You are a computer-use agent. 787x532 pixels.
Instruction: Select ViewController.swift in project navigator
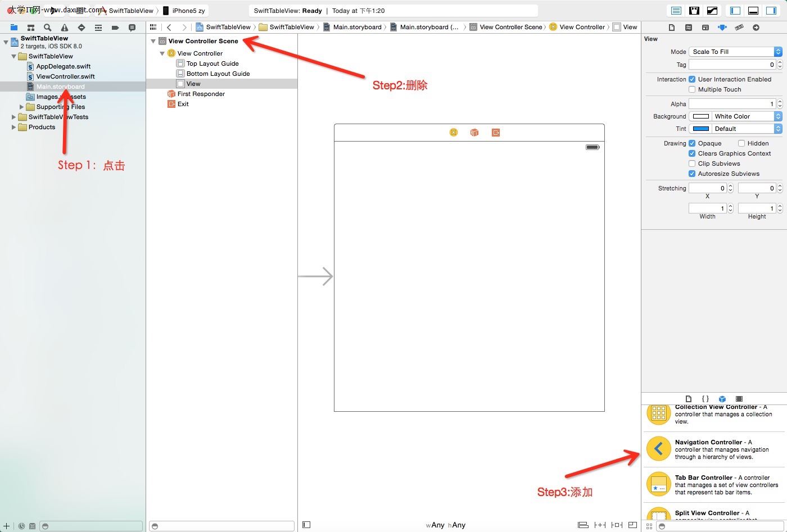65,76
